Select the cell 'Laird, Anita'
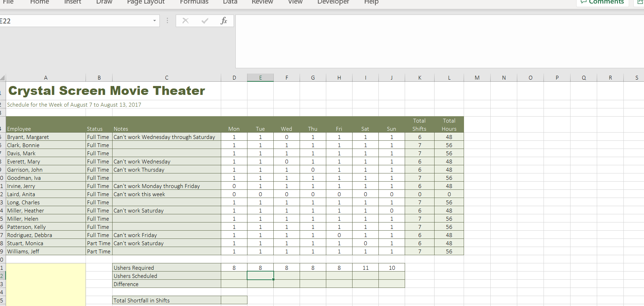Viewport: 644px width, 306px height. click(46, 194)
